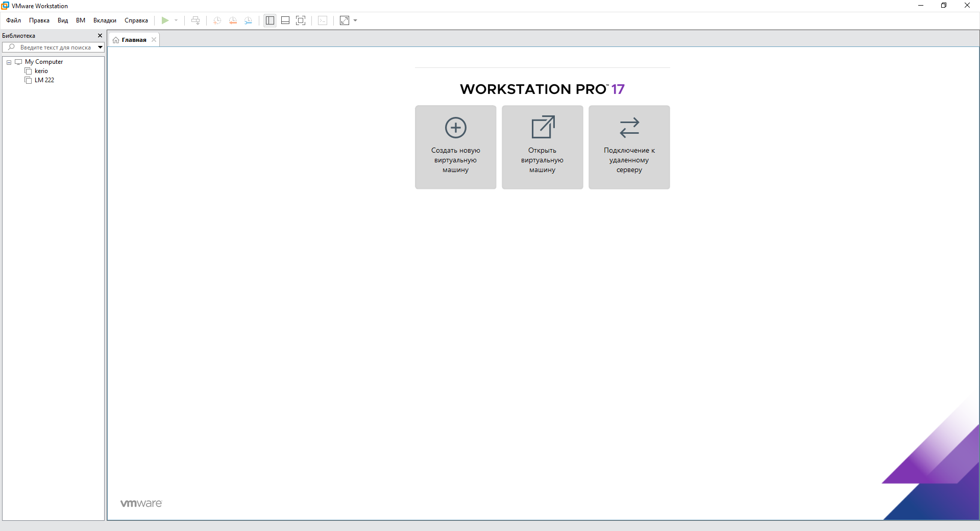Click Подключение к удаленному серверу tile

click(629, 147)
